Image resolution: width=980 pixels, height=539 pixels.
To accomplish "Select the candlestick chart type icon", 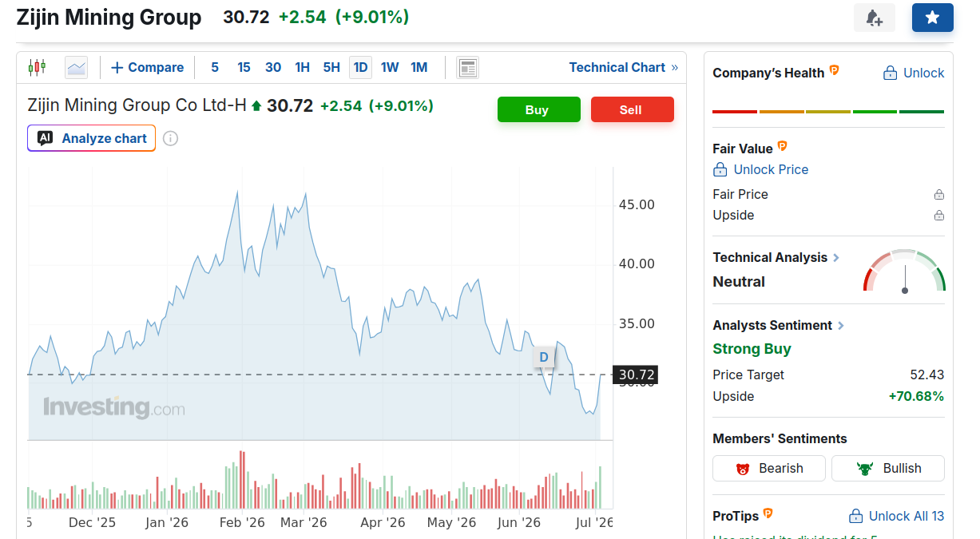I will tap(37, 67).
